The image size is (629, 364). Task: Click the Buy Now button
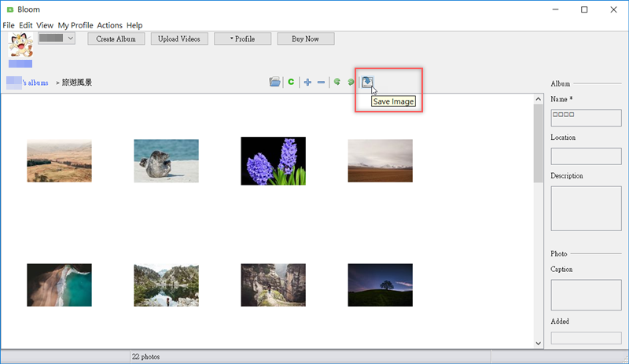click(x=306, y=39)
